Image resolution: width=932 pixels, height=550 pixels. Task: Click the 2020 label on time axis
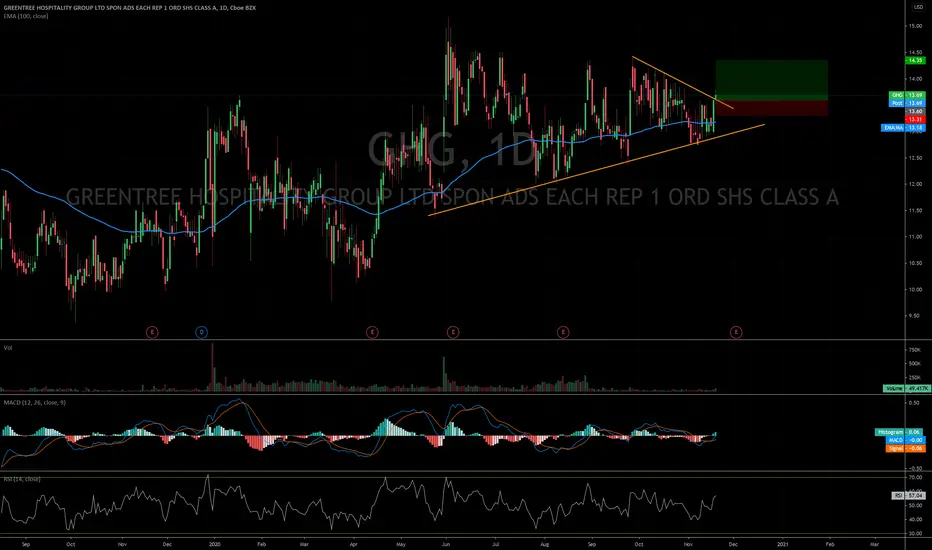tap(215, 544)
